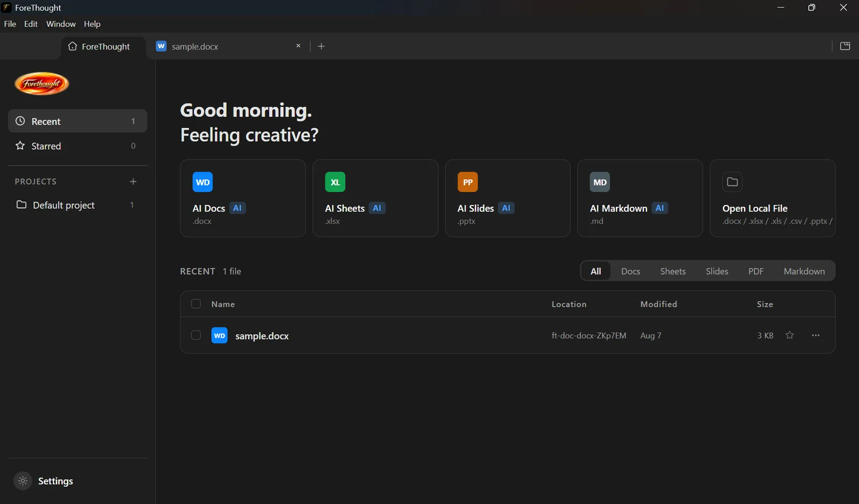Click the star icon beside Starred
859x504 pixels.
click(20, 145)
